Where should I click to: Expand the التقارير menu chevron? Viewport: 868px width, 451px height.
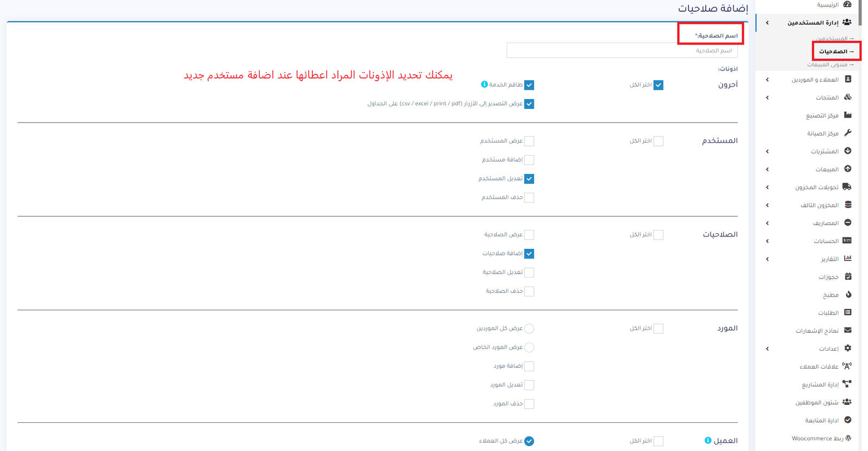pyautogui.click(x=767, y=259)
